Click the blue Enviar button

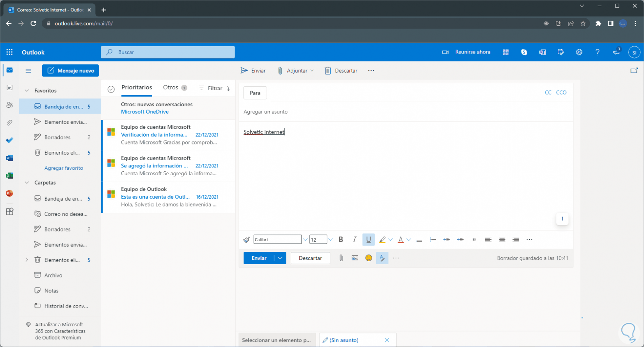click(259, 258)
